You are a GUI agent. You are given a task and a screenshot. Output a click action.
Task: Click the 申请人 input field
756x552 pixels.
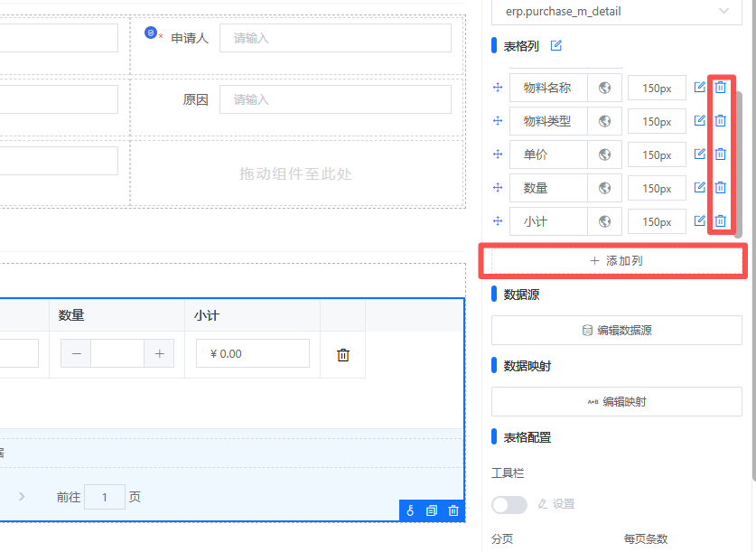coord(335,38)
